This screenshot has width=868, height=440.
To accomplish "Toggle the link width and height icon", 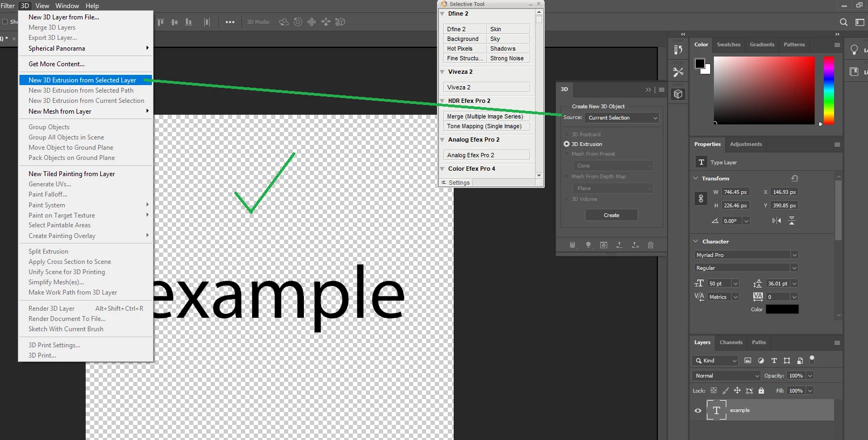I will (x=701, y=199).
